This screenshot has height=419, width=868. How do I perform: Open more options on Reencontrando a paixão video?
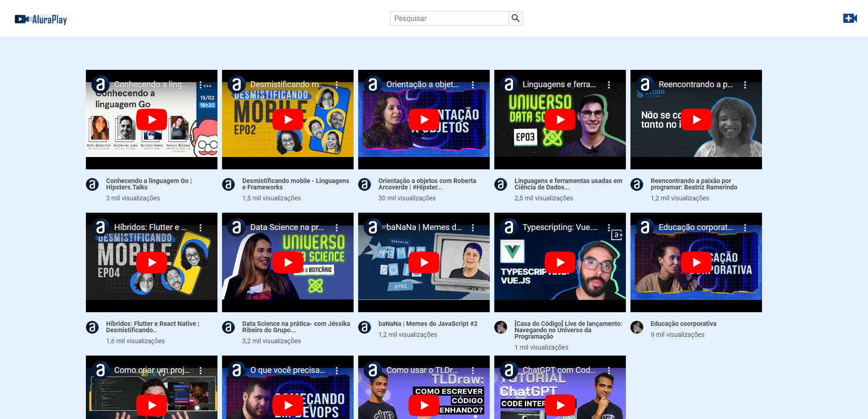[745, 85]
